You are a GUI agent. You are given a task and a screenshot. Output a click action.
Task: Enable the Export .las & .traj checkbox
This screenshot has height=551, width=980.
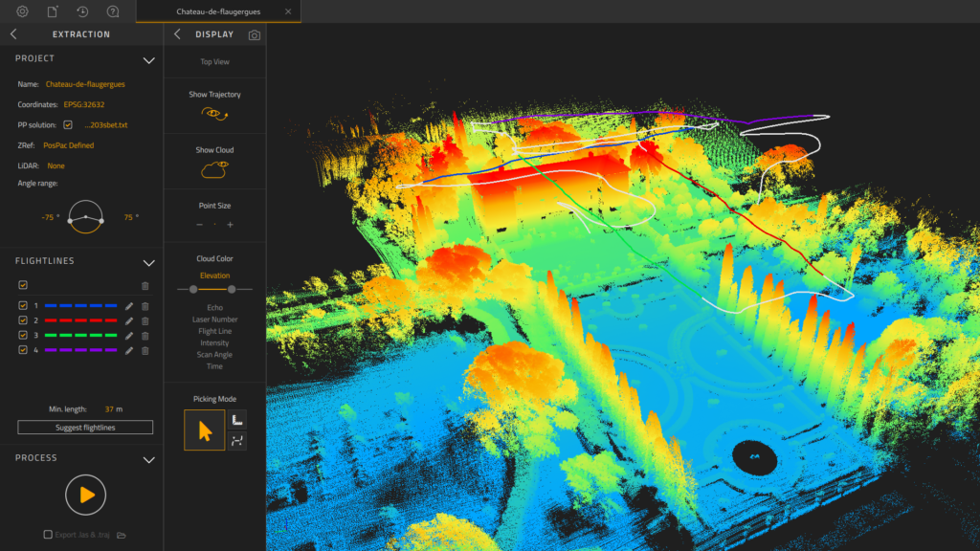point(48,535)
